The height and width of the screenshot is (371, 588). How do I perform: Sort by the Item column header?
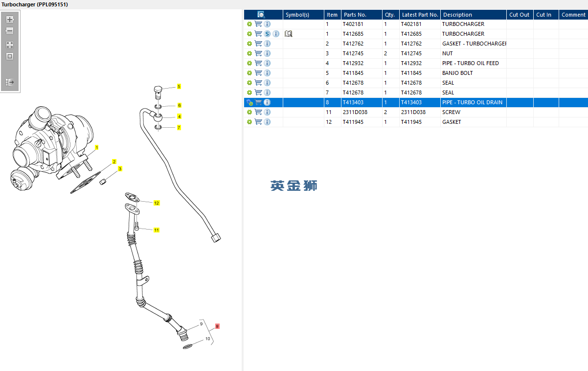pyautogui.click(x=333, y=15)
